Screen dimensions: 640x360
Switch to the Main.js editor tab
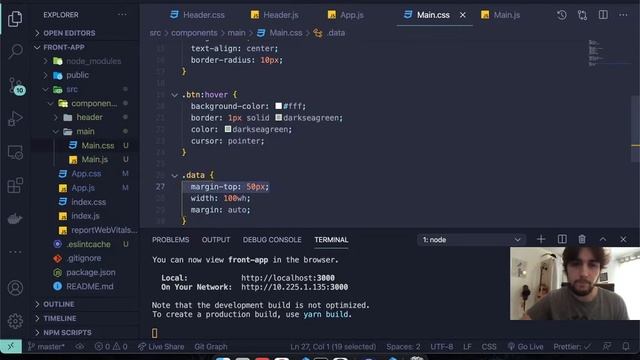click(x=500, y=15)
